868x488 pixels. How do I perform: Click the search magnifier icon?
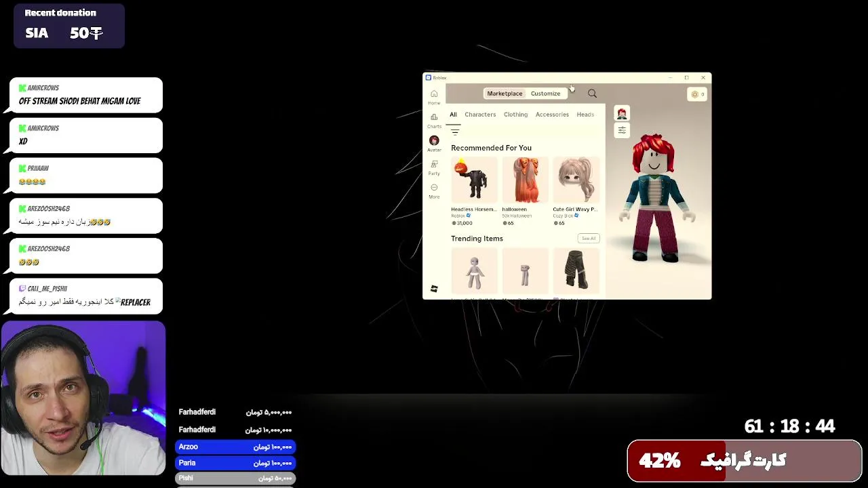click(x=592, y=94)
